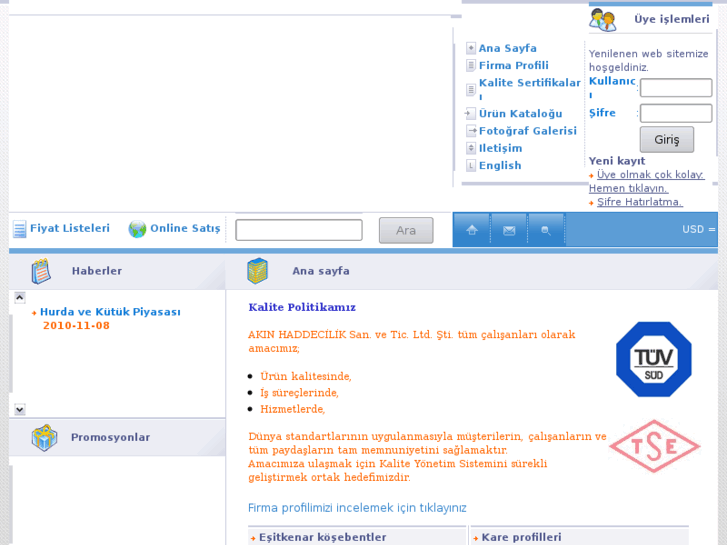Click the icon beside Ürün Kataloğu
The height and width of the screenshot is (545, 727).
(471, 113)
